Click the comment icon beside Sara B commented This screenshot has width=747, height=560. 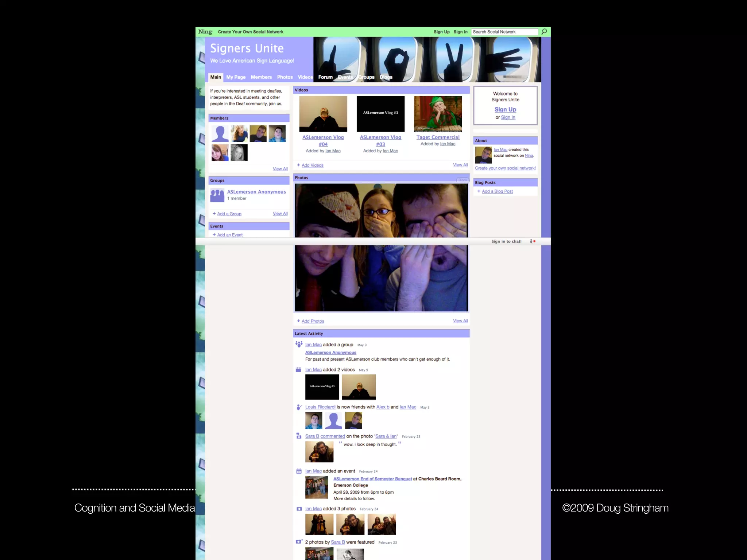click(298, 436)
